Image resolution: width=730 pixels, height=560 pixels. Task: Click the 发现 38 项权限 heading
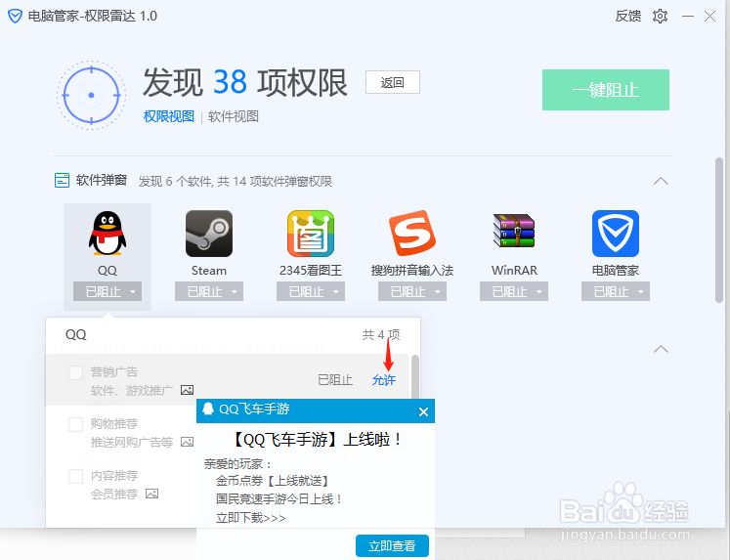pyautogui.click(x=245, y=82)
